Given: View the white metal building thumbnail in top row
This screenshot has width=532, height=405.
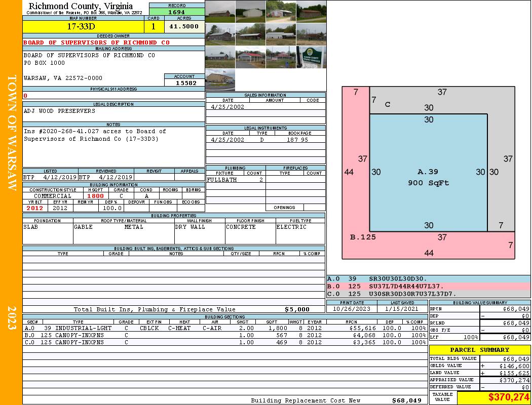Looking at the screenshot, I should pos(250,12).
